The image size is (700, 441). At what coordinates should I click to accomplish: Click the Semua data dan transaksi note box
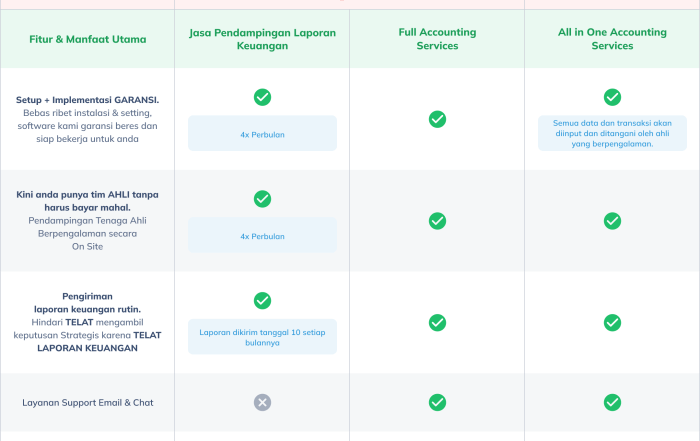click(612, 133)
